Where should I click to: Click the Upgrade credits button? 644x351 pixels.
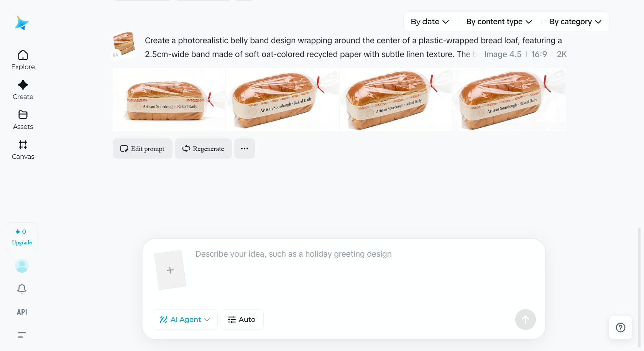[22, 237]
